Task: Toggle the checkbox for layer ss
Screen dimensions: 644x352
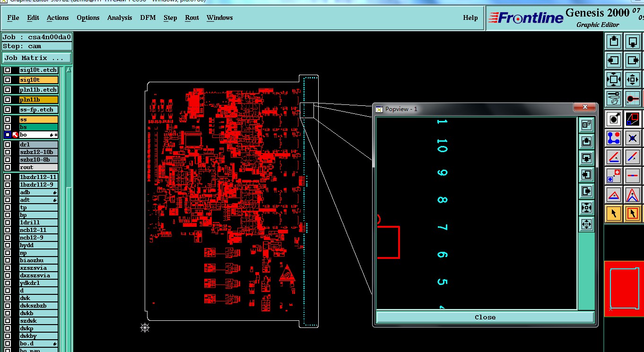Action: (8, 120)
